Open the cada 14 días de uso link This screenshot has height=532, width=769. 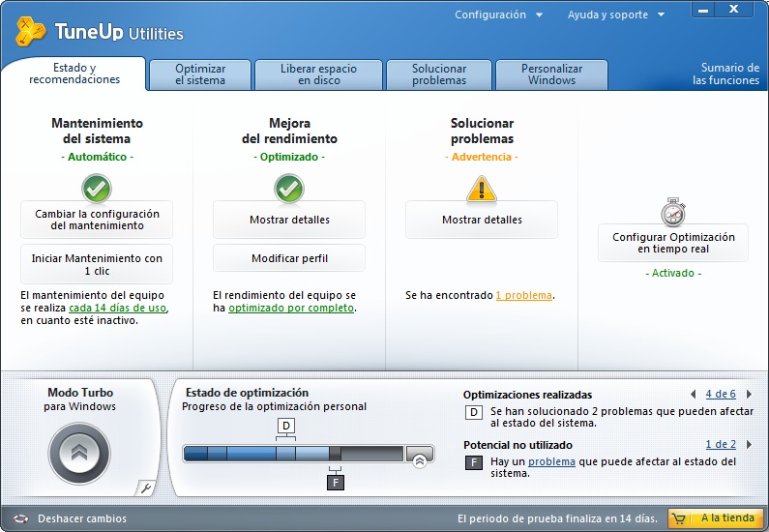point(118,308)
